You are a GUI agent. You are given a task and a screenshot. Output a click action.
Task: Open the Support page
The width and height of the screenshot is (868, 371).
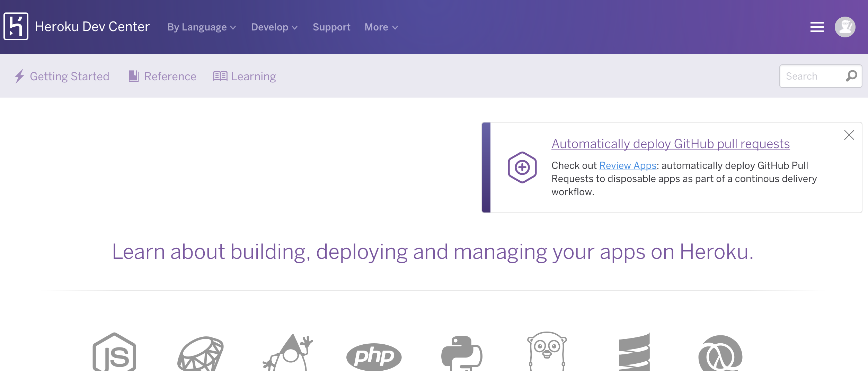pos(331,27)
